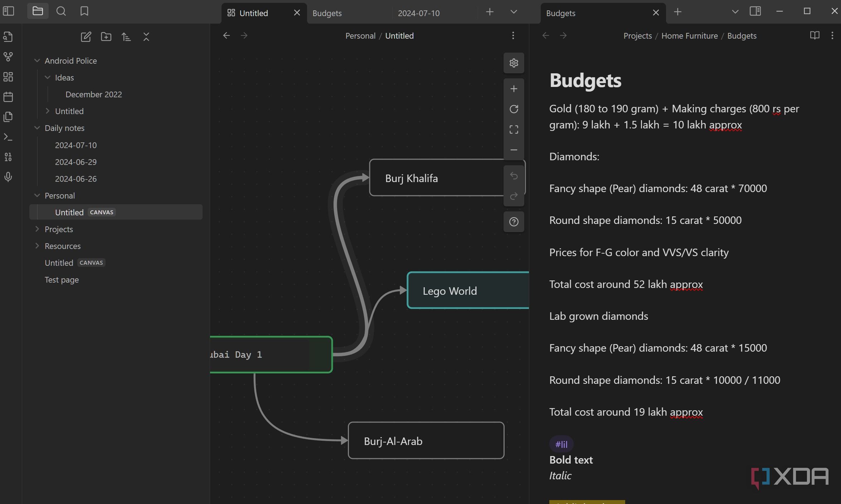Collapse the Daily notes folder
The image size is (841, 504).
click(37, 128)
